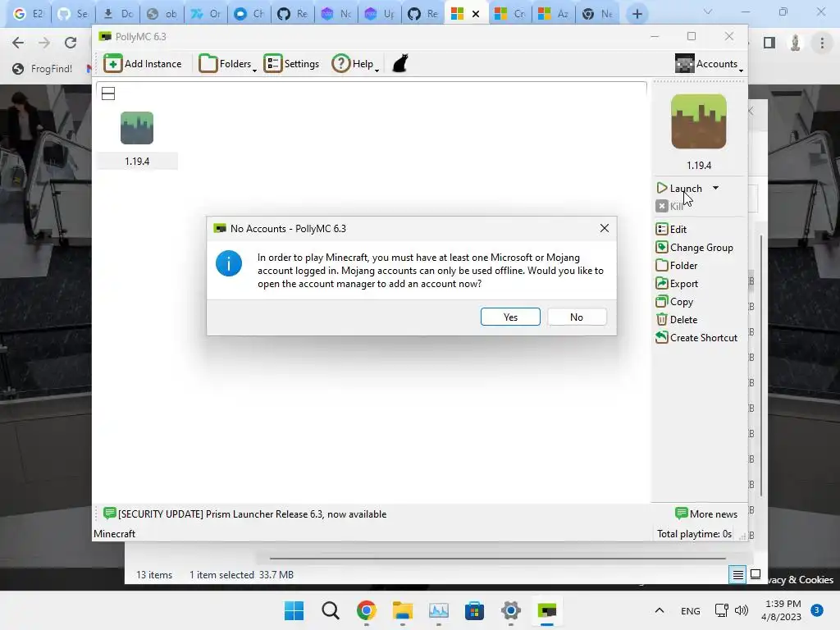This screenshot has height=630, width=840.
Task: Go forward in Chrome browser
Action: point(44,43)
